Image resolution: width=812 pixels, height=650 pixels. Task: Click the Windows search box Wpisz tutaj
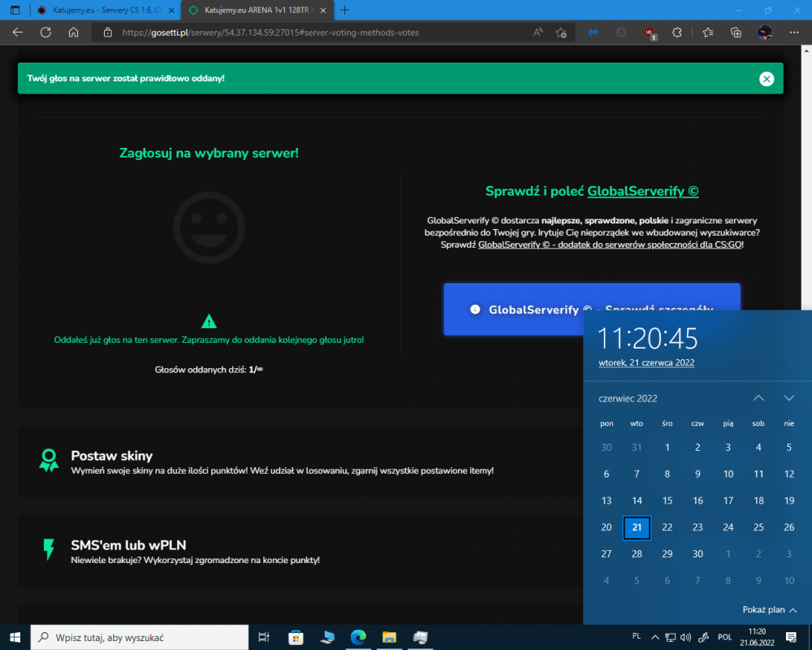pyautogui.click(x=140, y=638)
